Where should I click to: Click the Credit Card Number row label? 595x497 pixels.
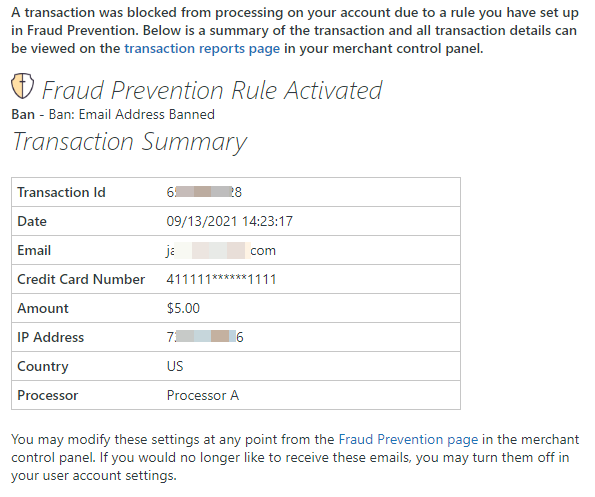pyautogui.click(x=81, y=279)
